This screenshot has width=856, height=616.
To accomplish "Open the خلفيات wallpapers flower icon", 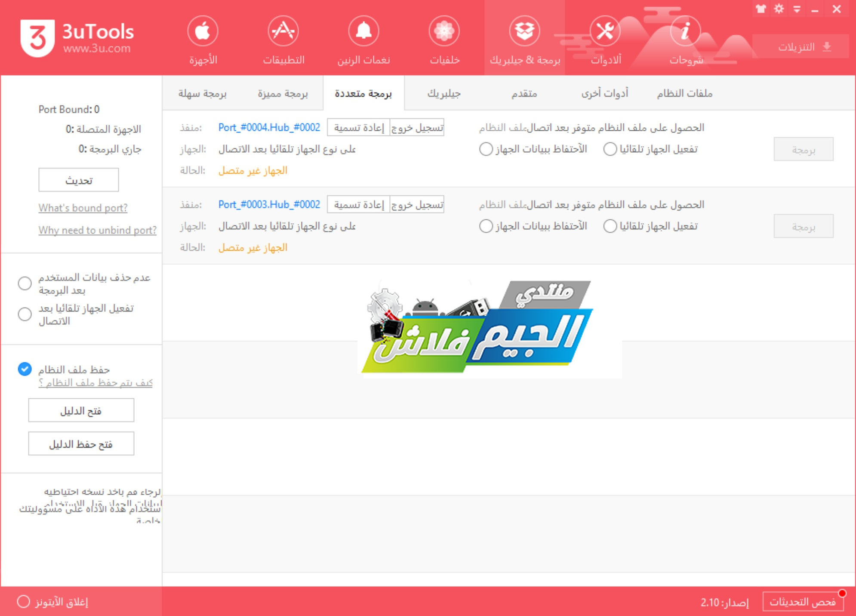I will [444, 31].
